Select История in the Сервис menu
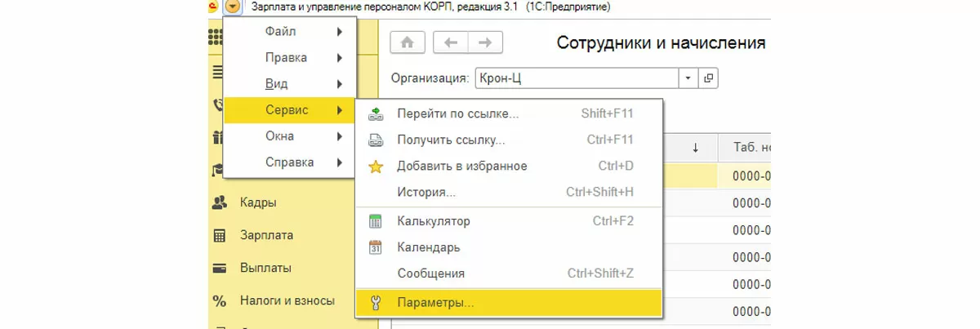This screenshot has width=980, height=329. 426,193
